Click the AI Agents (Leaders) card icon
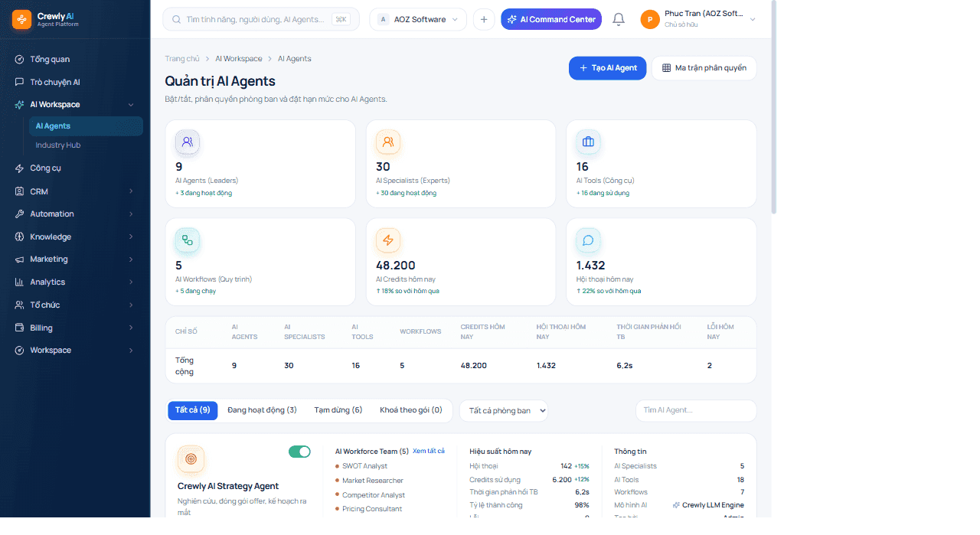 click(x=188, y=142)
